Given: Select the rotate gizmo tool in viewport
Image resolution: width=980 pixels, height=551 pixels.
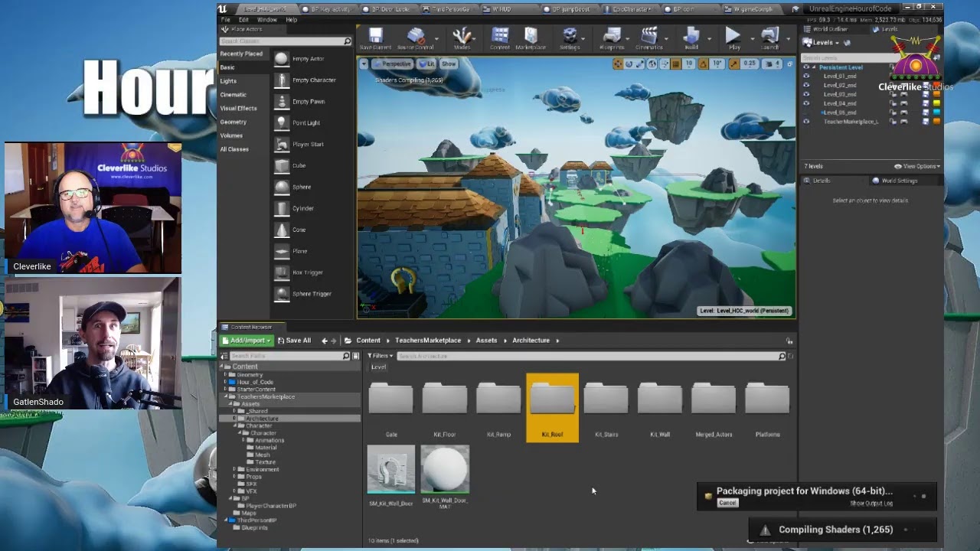Looking at the screenshot, I should click(x=629, y=64).
